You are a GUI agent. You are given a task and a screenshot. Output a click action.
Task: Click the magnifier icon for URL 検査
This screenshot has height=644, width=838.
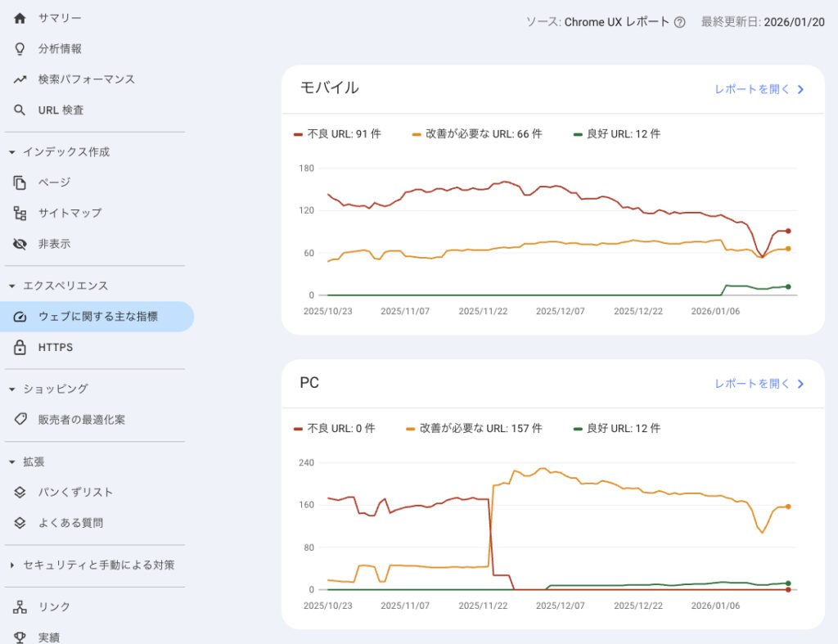pos(20,110)
